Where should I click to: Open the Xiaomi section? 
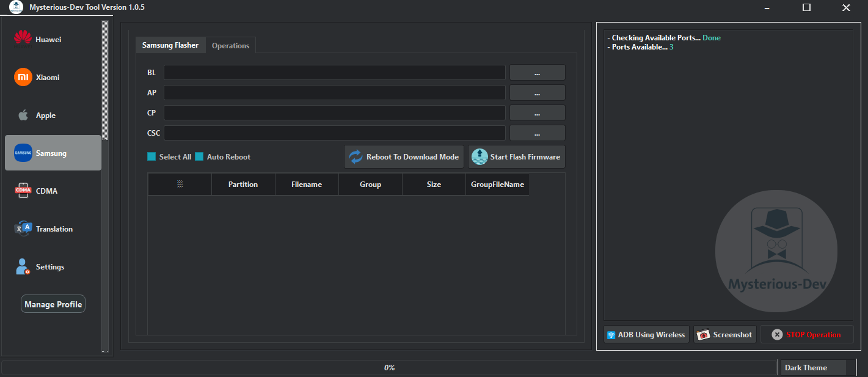pos(23,77)
